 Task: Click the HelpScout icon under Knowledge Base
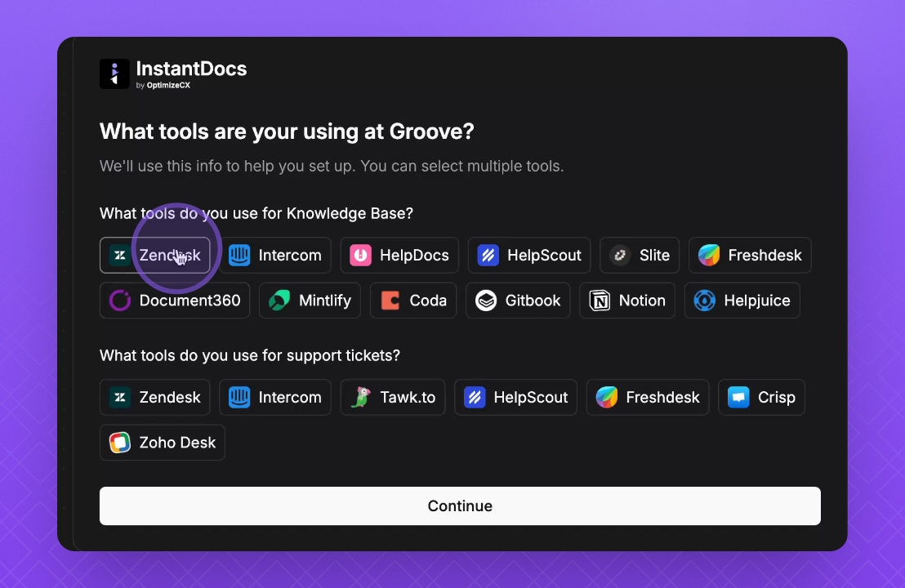point(488,255)
